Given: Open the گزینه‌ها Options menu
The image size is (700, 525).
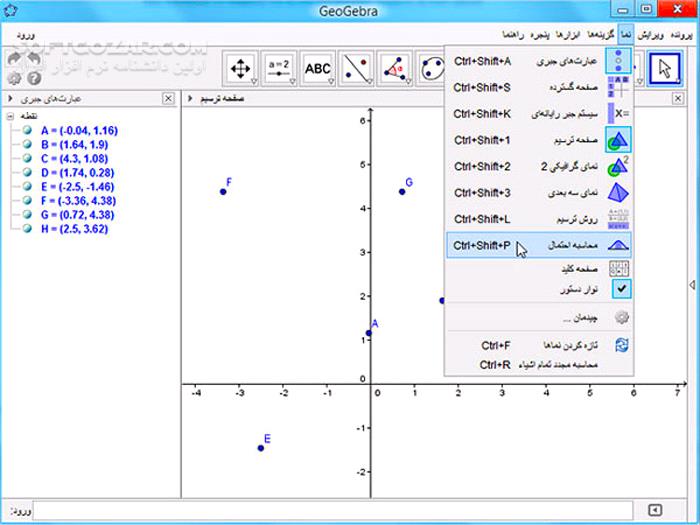Looking at the screenshot, I should [601, 35].
